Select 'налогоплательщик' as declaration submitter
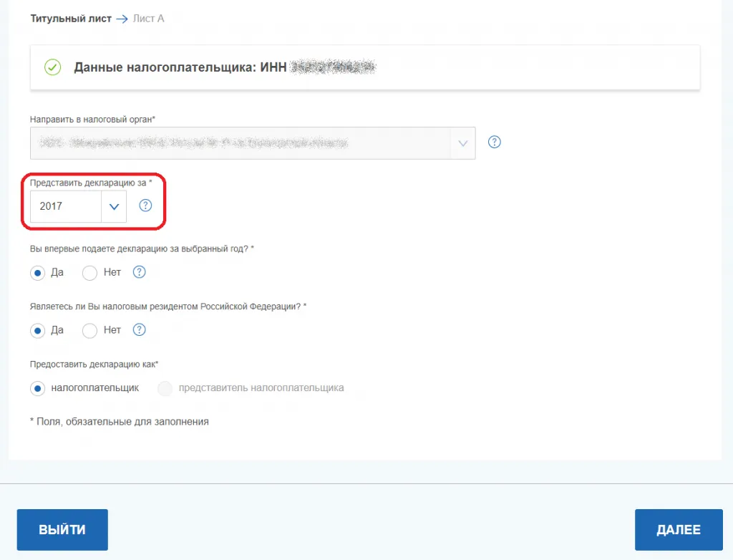 37,388
